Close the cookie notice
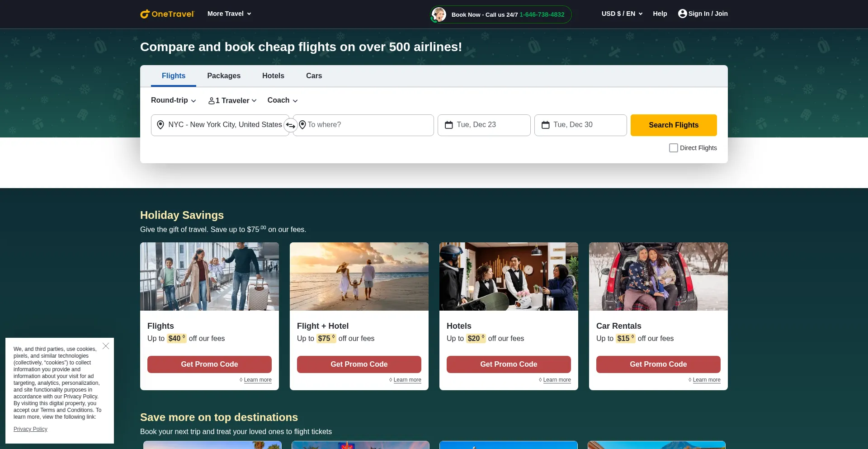Screen dimensions: 868x449 click(106, 346)
